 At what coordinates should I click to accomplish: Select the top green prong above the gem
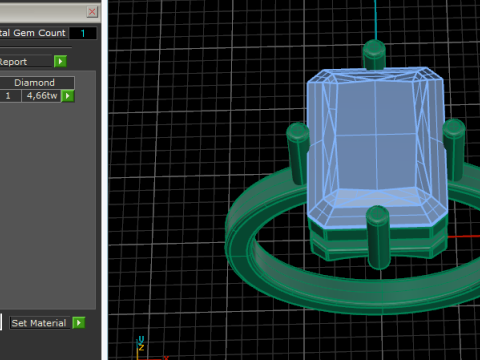click(374, 55)
